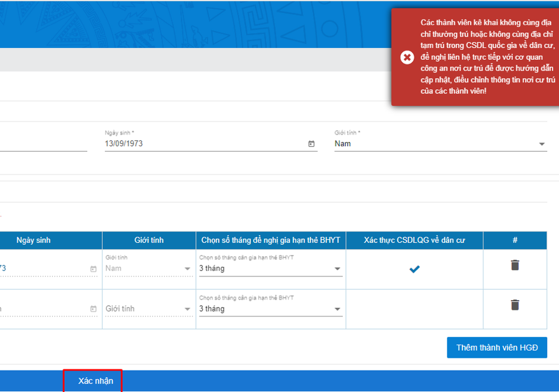Choose months in second row's 3 tháng dropdown
This screenshot has width=559, height=392.
[x=270, y=309]
